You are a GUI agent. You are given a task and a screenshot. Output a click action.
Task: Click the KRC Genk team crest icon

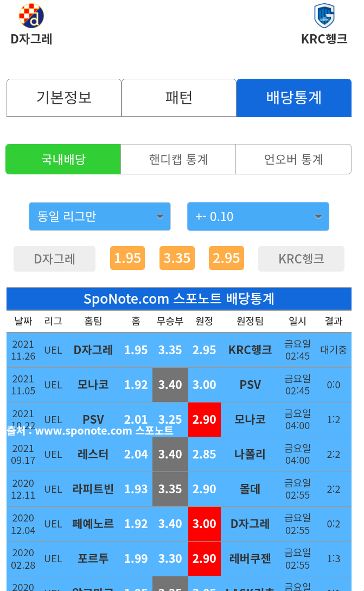(324, 16)
